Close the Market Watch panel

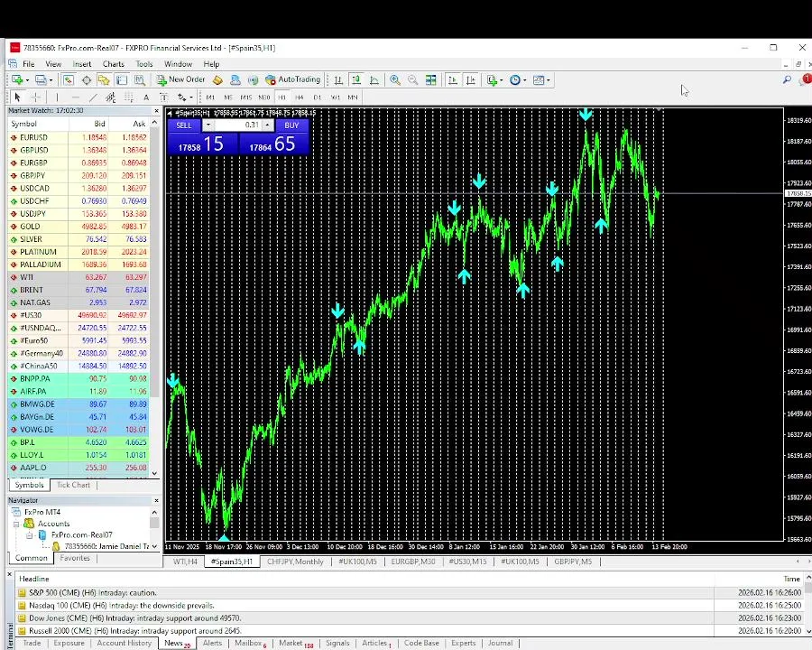[x=156, y=110]
